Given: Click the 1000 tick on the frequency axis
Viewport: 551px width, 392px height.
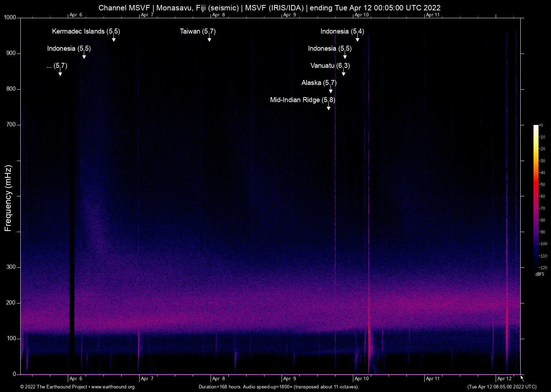Looking at the screenshot, I should (x=10, y=17).
